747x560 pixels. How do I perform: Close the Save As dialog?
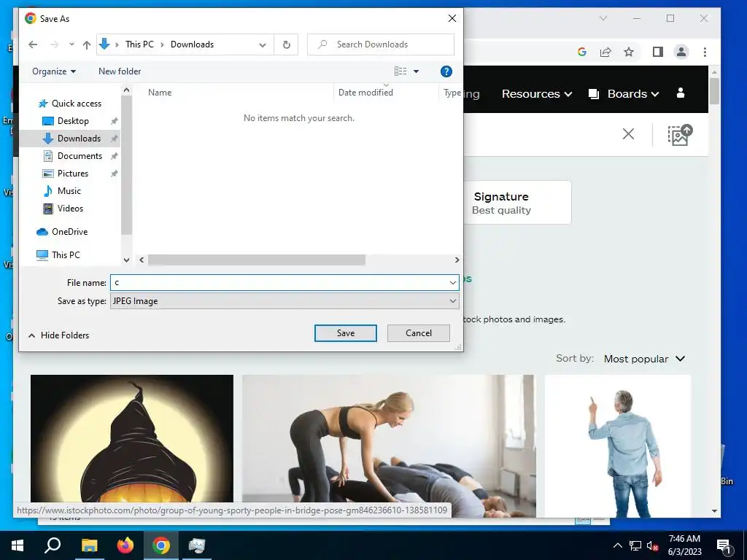[x=452, y=18]
